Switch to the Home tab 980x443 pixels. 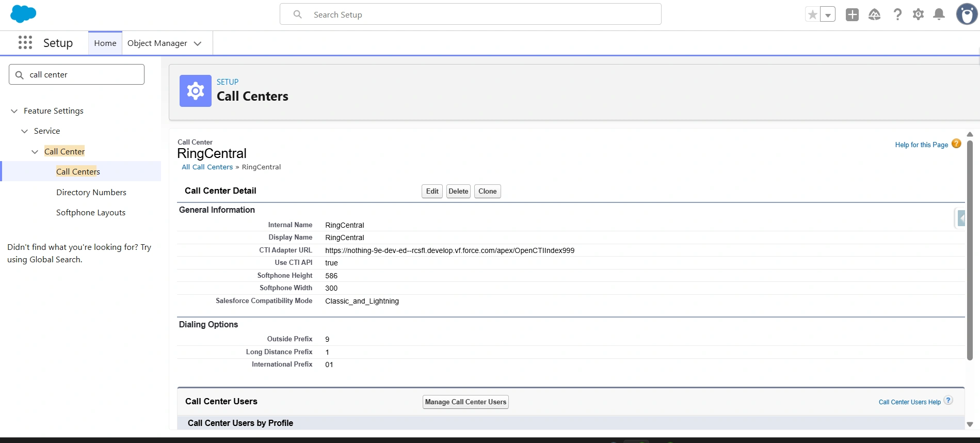tap(105, 43)
